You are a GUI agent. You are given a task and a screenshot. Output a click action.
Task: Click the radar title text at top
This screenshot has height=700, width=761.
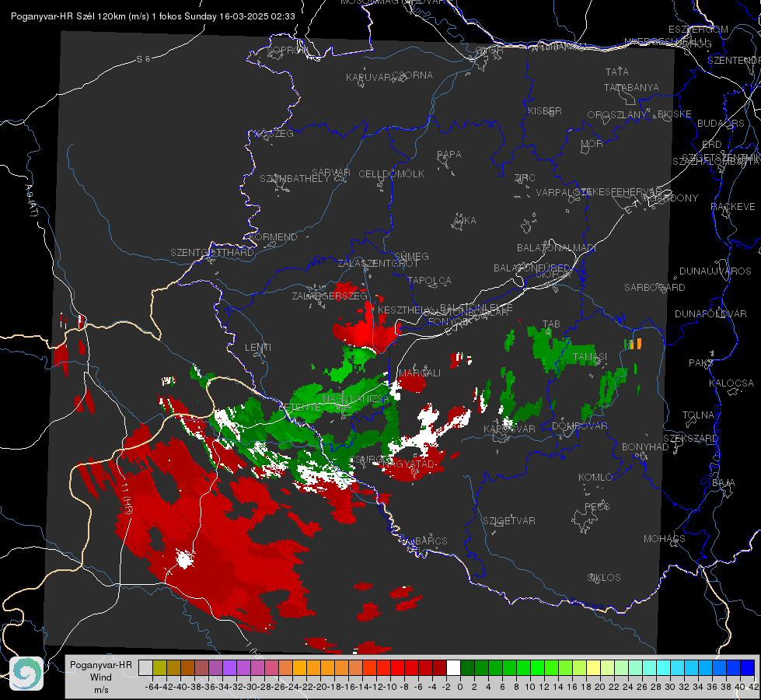[153, 16]
